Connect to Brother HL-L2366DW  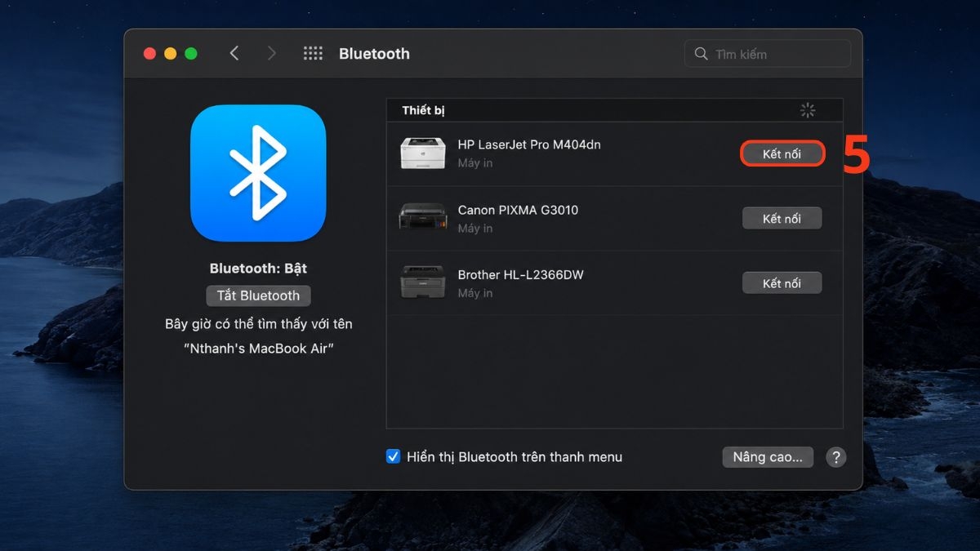782,283
